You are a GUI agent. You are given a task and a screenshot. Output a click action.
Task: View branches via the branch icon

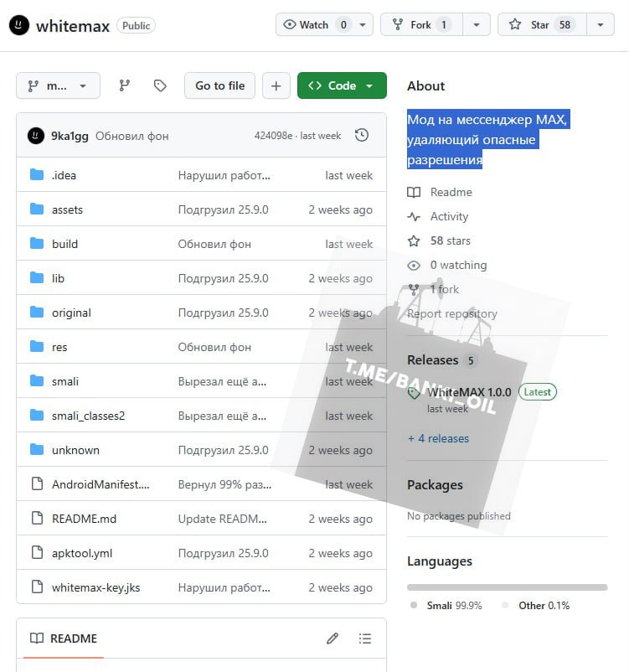124,85
